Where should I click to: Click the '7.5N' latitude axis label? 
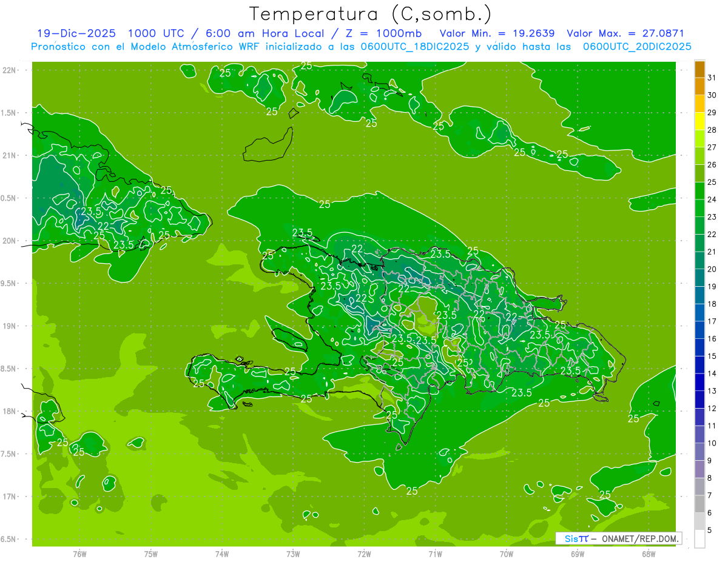(x=10, y=453)
